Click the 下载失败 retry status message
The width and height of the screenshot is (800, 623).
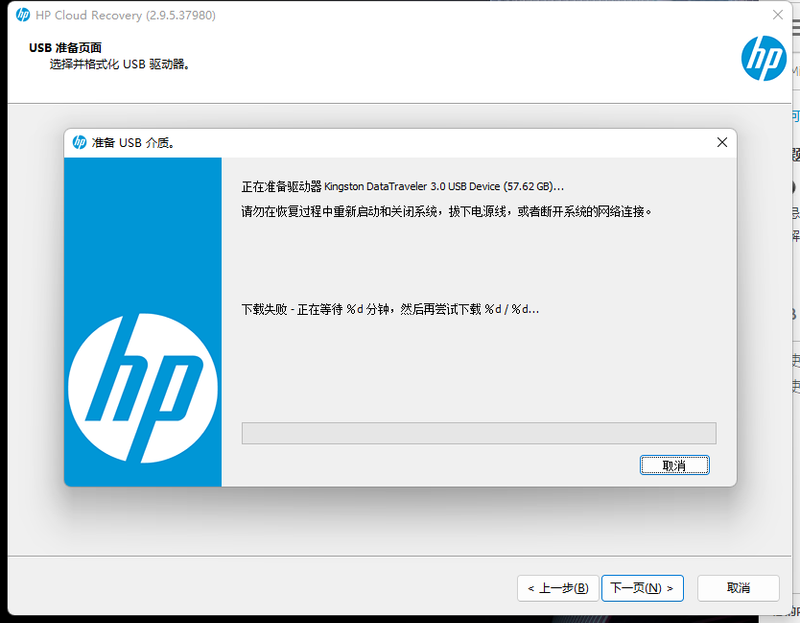click(x=390, y=309)
